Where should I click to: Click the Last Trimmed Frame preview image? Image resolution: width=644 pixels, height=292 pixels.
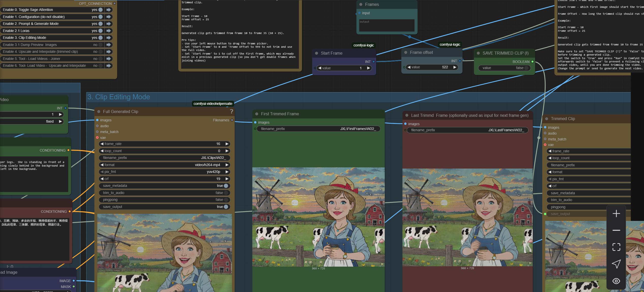[467, 217]
